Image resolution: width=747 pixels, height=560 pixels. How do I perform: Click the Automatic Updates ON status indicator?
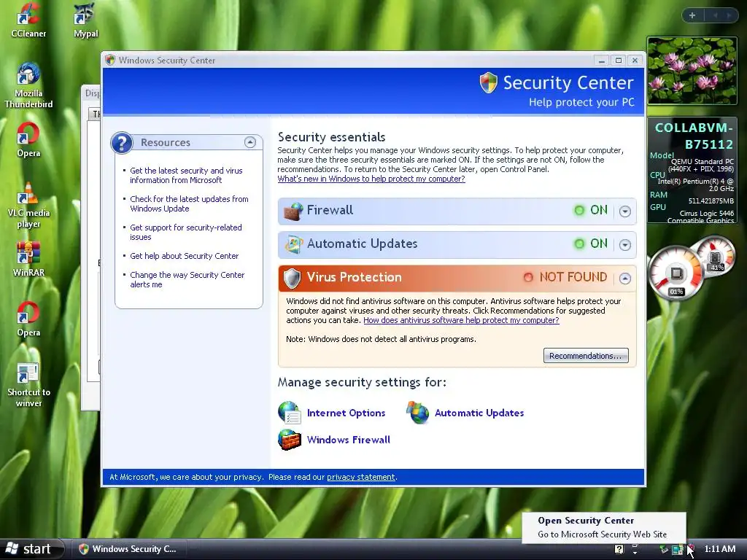[591, 244]
